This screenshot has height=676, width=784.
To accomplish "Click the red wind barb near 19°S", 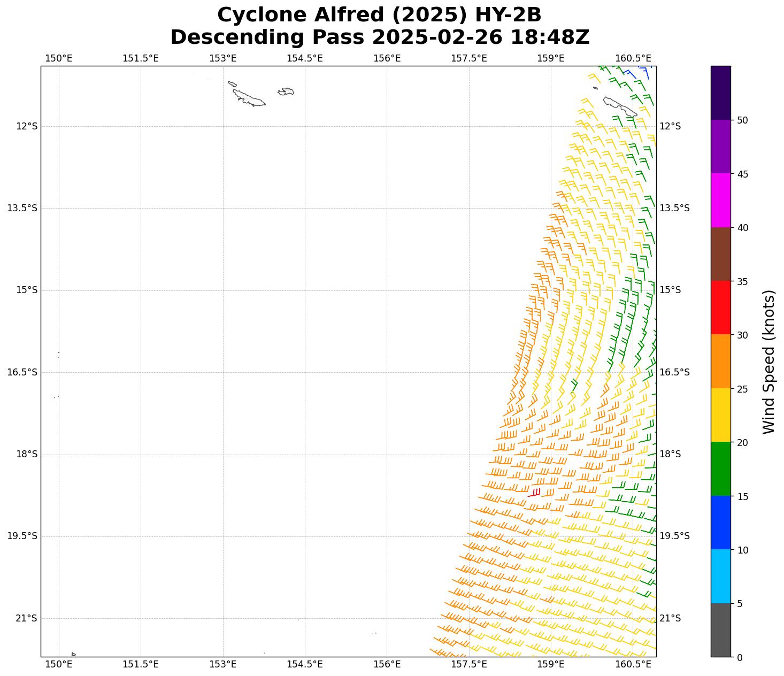I will (534, 494).
